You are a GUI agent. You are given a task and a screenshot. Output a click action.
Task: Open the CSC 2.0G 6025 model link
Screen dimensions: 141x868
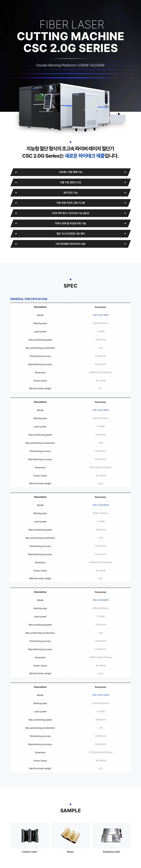[x=100, y=505]
